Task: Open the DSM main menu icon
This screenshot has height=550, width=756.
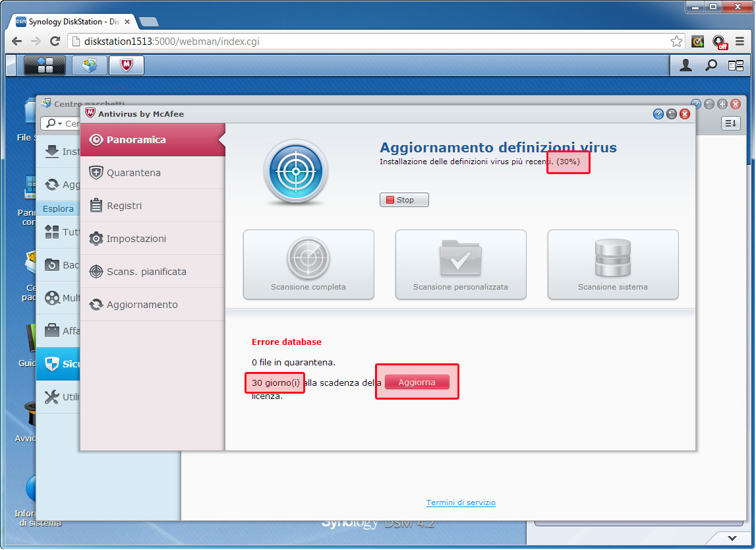Action: click(44, 65)
